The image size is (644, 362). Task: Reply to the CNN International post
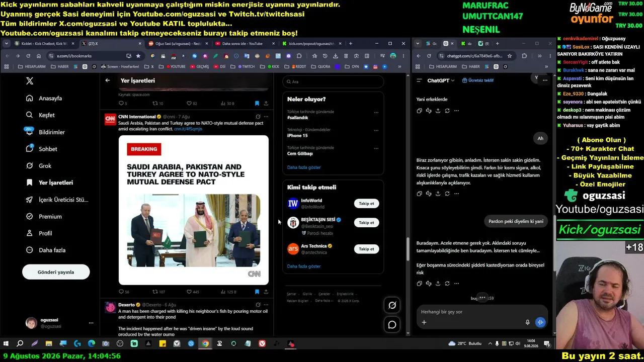124,292
